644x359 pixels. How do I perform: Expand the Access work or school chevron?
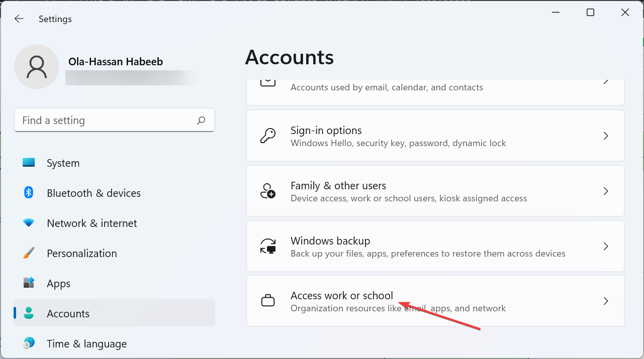[606, 301]
